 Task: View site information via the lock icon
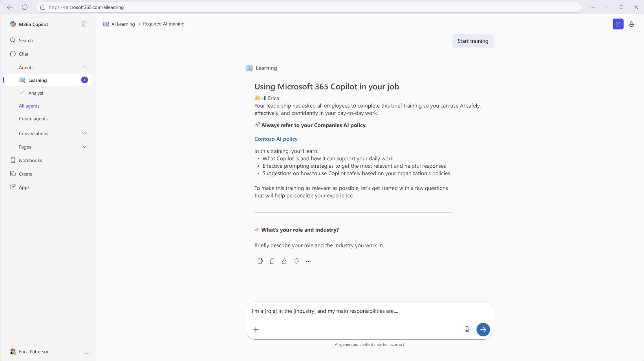coord(43,7)
